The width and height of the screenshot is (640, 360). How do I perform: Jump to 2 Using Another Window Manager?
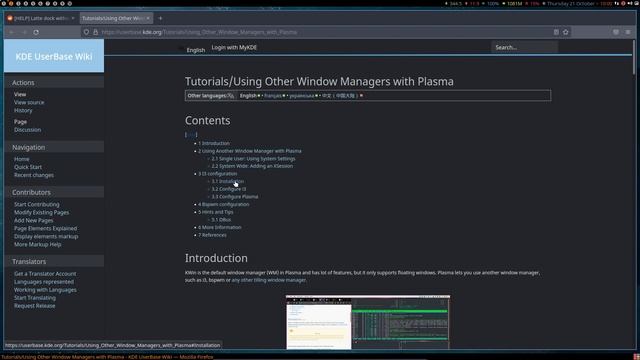[250, 151]
